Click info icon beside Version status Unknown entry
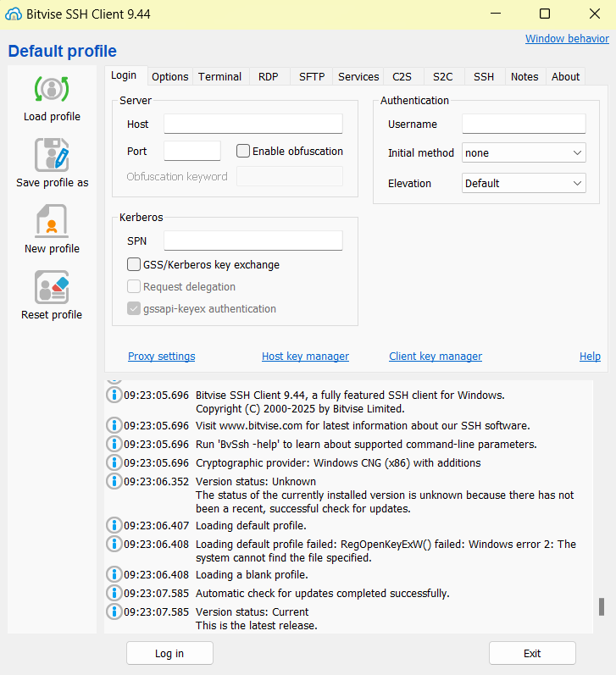The width and height of the screenshot is (616, 675). [114, 481]
